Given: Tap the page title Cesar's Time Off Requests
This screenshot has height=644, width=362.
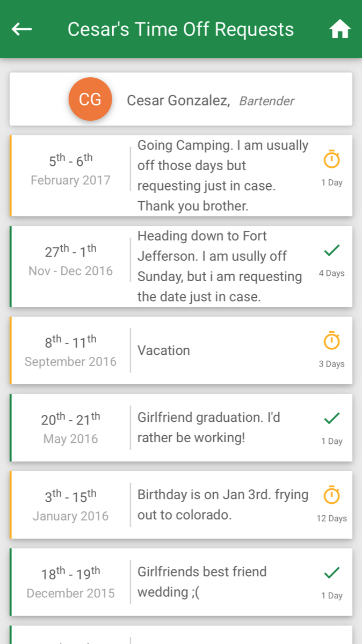Looking at the screenshot, I should point(180,30).
